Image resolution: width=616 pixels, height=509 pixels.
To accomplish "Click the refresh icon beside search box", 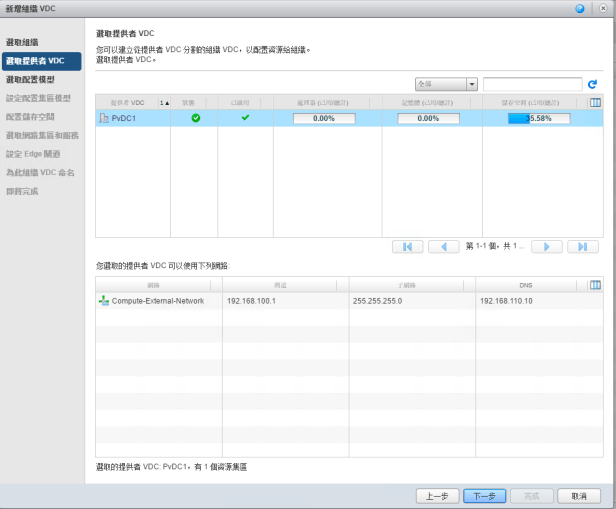I will [592, 85].
